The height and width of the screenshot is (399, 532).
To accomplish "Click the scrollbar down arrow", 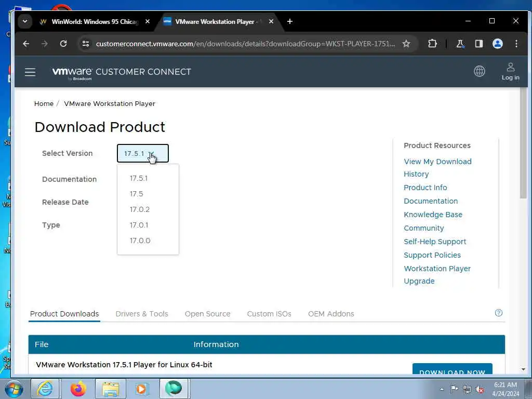I will point(523,369).
